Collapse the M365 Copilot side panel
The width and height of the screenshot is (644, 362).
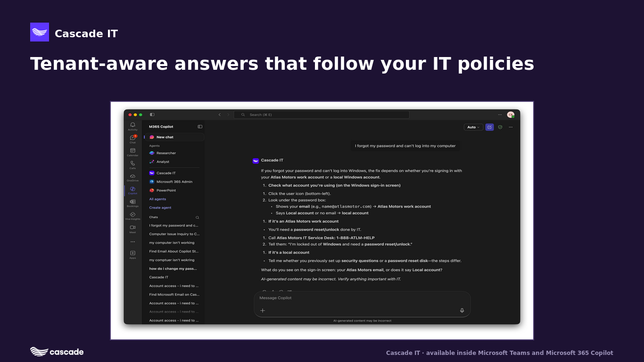click(200, 127)
